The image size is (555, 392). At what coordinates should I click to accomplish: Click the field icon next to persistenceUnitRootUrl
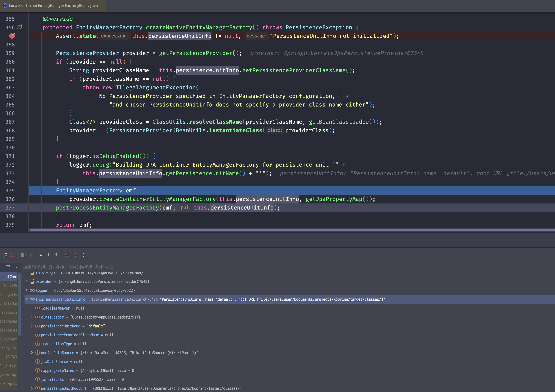pyautogui.click(x=37, y=388)
